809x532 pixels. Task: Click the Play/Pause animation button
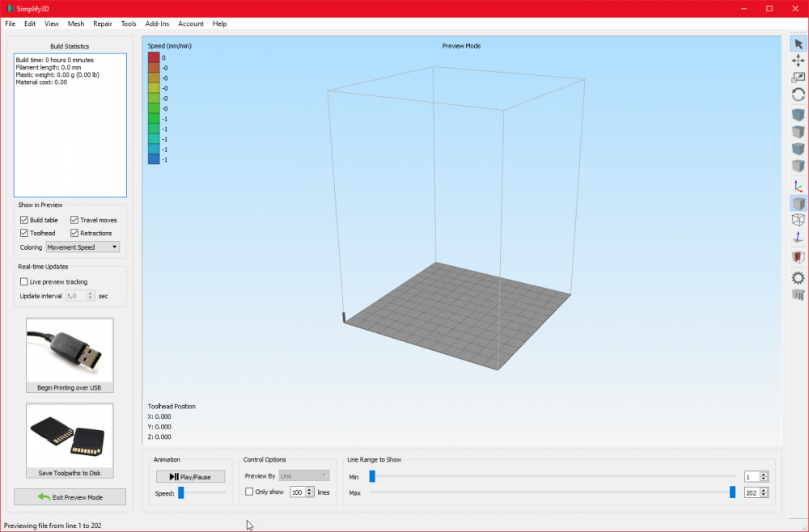(190, 477)
